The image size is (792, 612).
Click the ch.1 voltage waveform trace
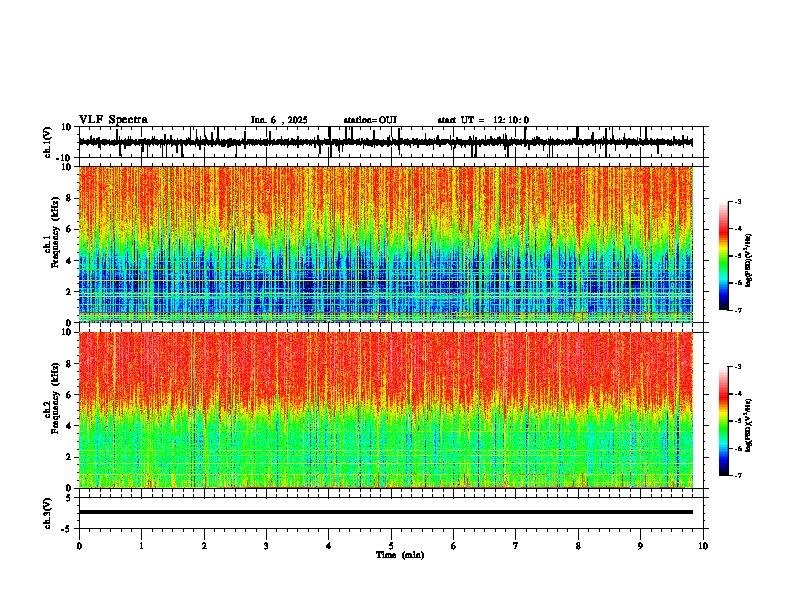pyautogui.click(x=385, y=142)
